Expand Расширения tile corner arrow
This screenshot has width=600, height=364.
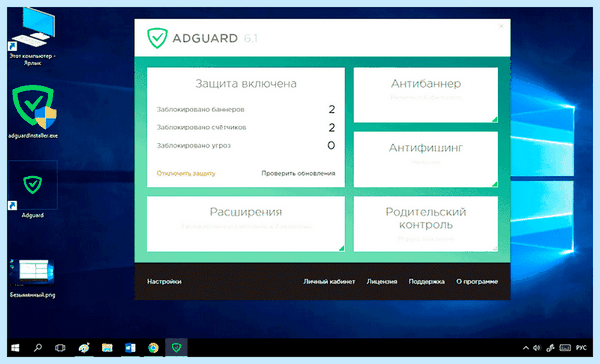coord(341,248)
